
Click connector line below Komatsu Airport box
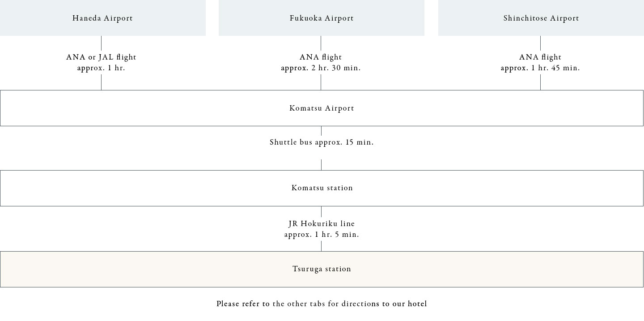[321, 131]
